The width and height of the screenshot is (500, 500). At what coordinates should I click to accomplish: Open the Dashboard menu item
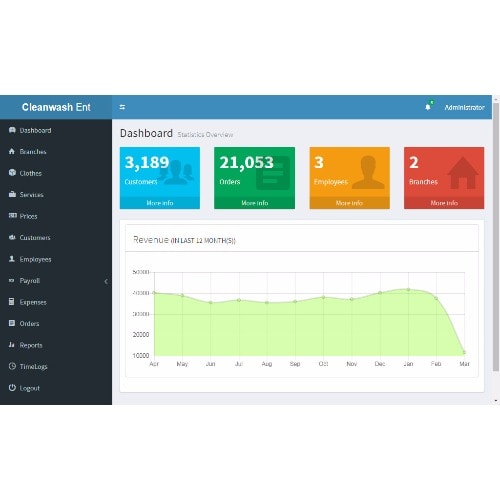click(x=56, y=130)
